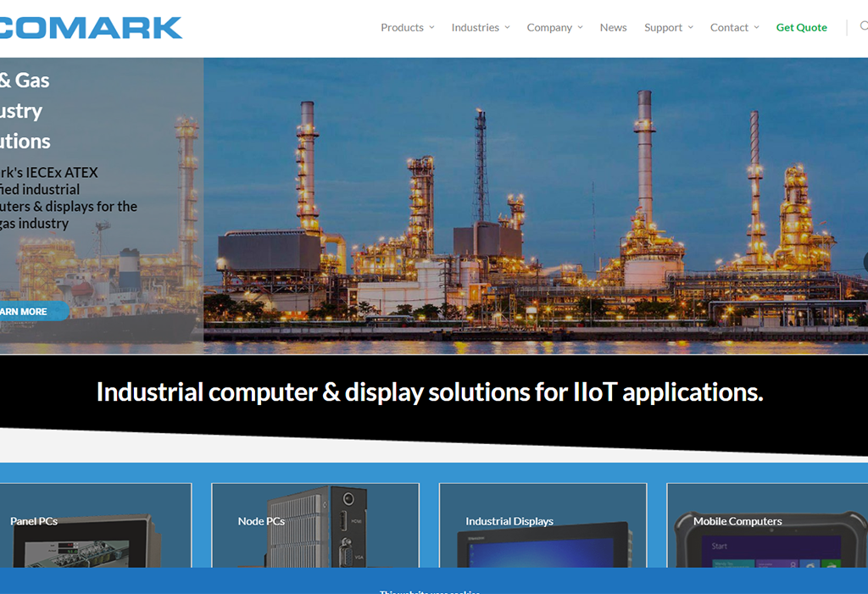
Task: Click the Panel PCs label text
Action: (x=34, y=521)
